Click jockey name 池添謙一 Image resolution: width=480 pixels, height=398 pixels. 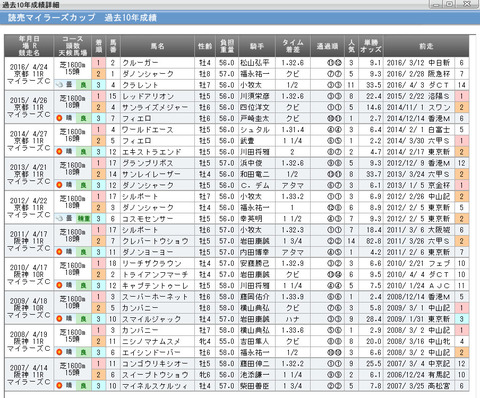pos(255,375)
